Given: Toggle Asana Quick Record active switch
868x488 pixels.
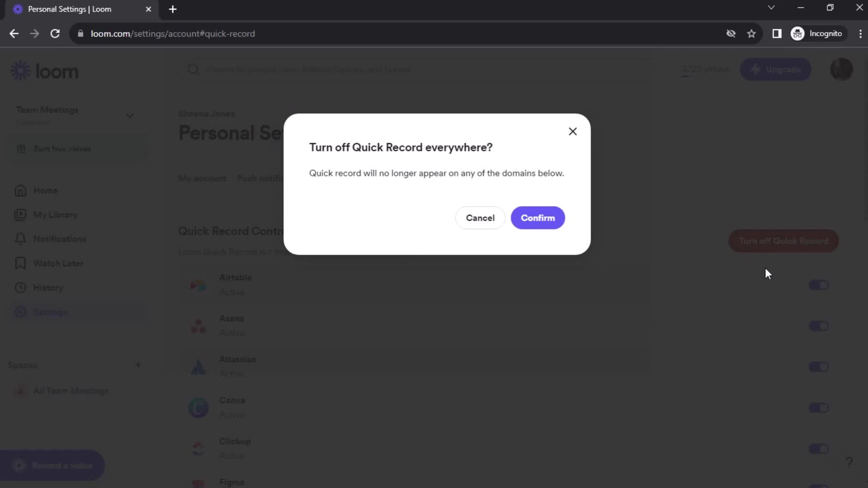Looking at the screenshot, I should click(820, 326).
